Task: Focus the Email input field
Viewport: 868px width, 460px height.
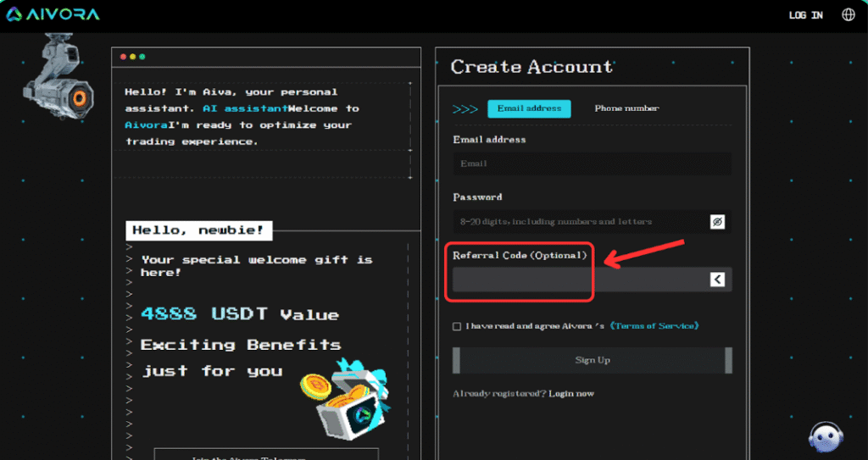Action: [x=593, y=163]
